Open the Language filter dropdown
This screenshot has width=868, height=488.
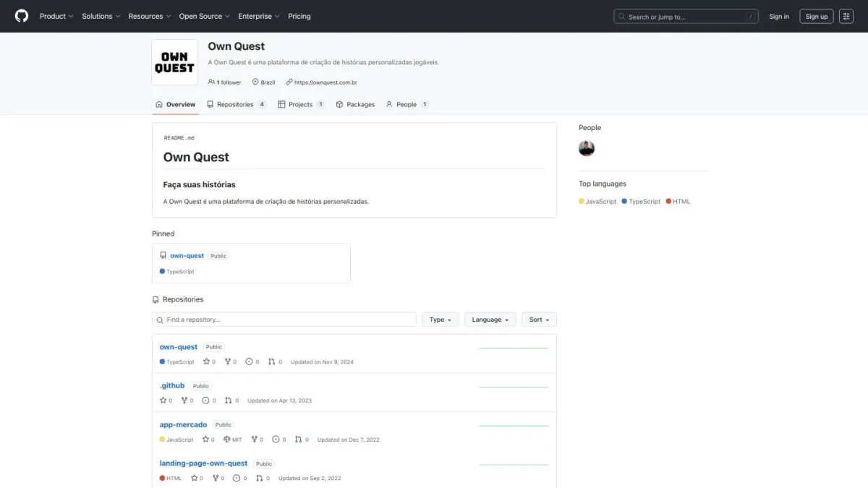tap(490, 320)
